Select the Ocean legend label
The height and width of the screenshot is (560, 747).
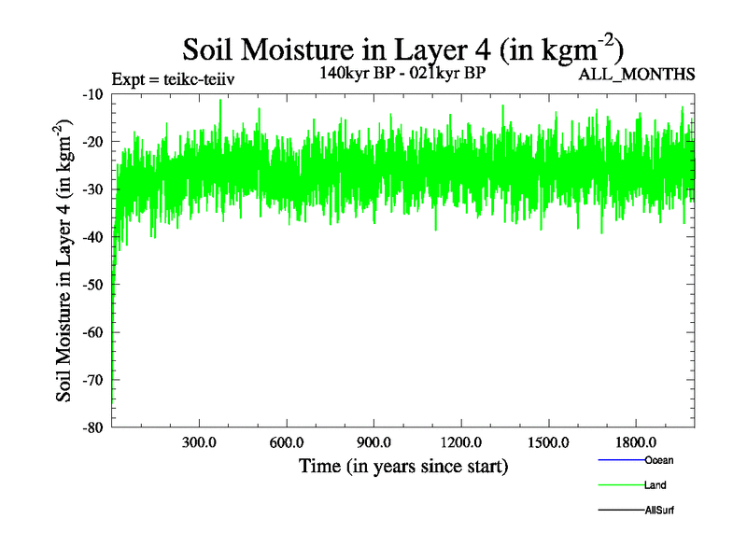pos(658,460)
